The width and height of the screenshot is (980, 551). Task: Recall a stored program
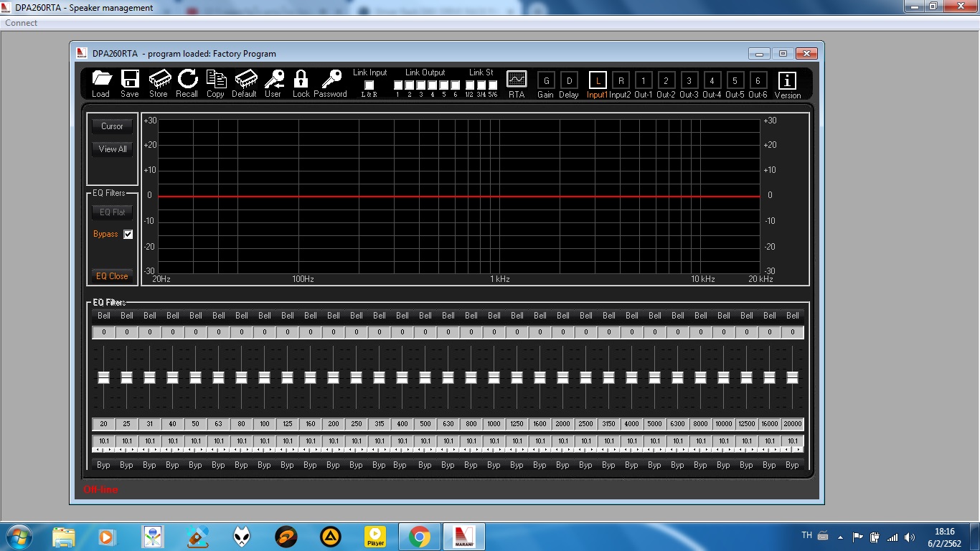point(187,83)
